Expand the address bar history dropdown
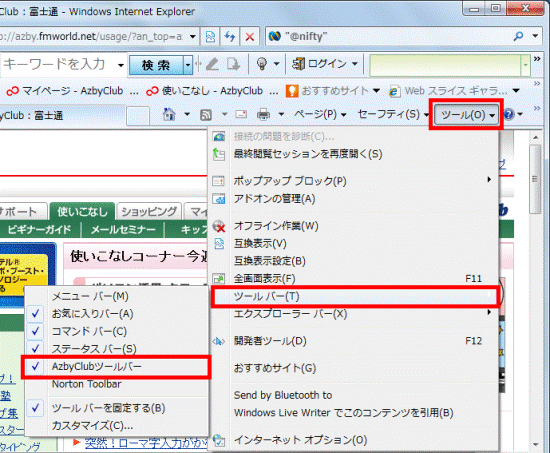The width and height of the screenshot is (550, 453). (193, 36)
